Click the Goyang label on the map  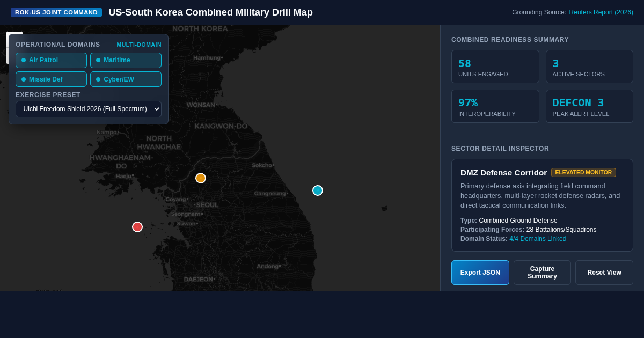point(177,199)
